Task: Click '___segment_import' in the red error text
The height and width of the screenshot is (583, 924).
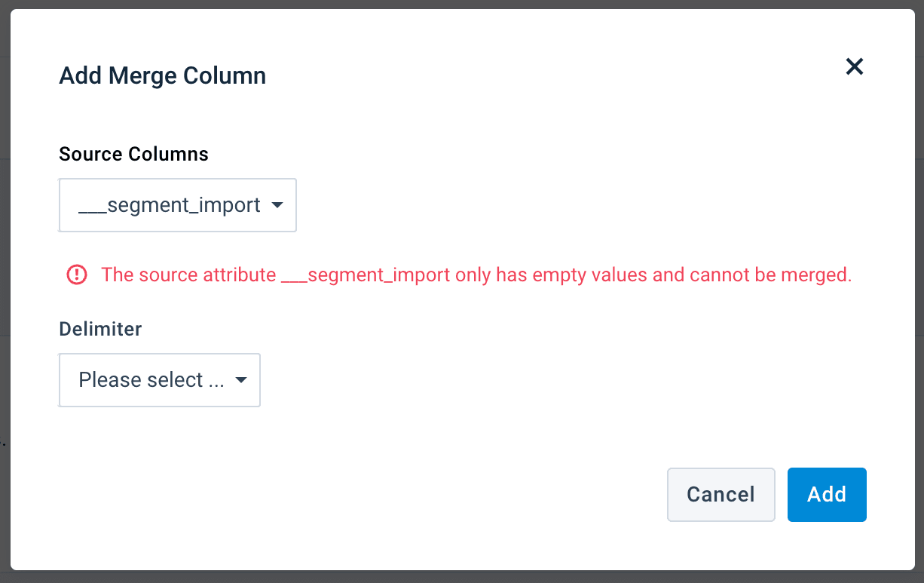Action: tap(366, 275)
